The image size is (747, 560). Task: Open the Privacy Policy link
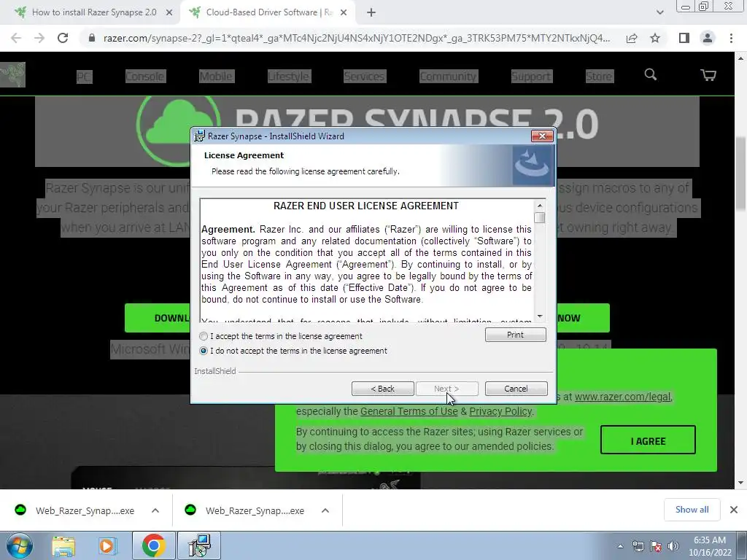(501, 411)
